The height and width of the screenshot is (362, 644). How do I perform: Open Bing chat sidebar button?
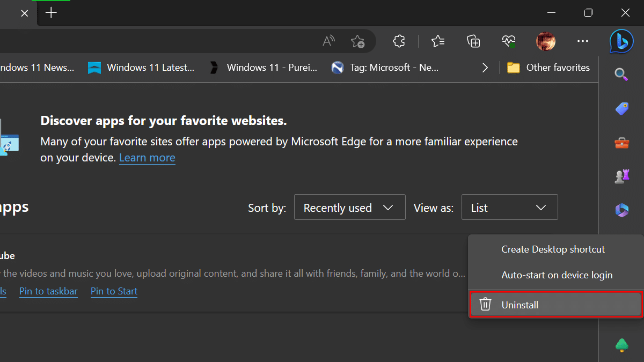pyautogui.click(x=621, y=41)
